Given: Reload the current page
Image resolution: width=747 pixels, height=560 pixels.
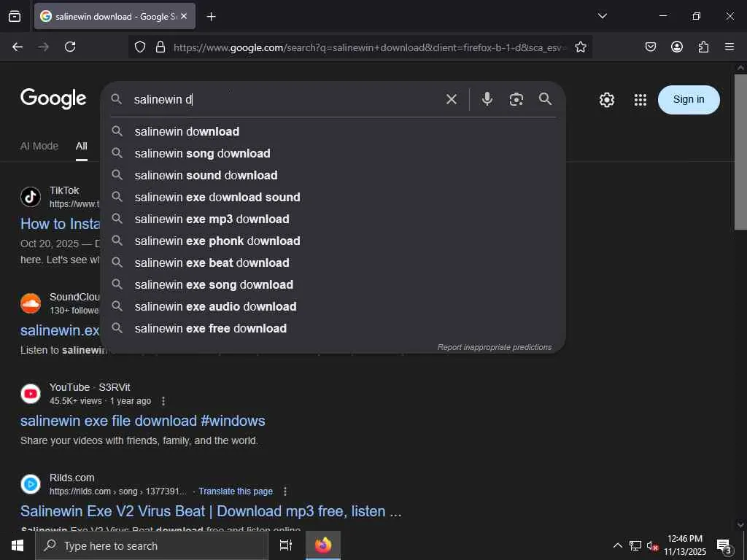Looking at the screenshot, I should coord(70,47).
